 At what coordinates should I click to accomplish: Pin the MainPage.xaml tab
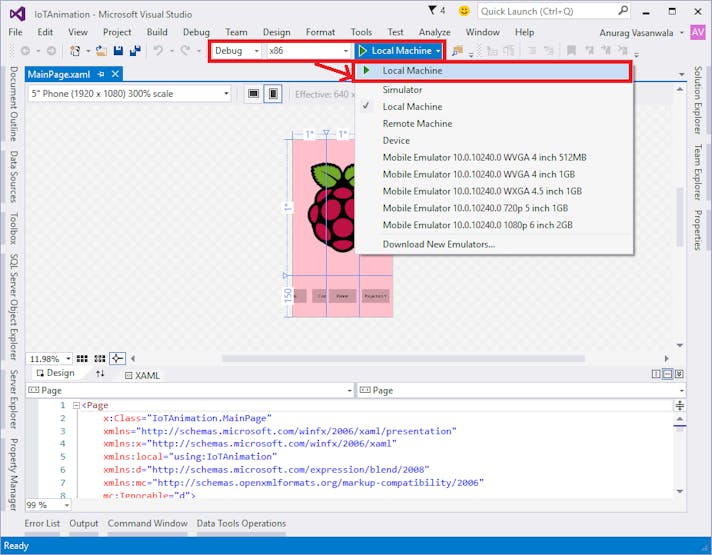coord(101,74)
